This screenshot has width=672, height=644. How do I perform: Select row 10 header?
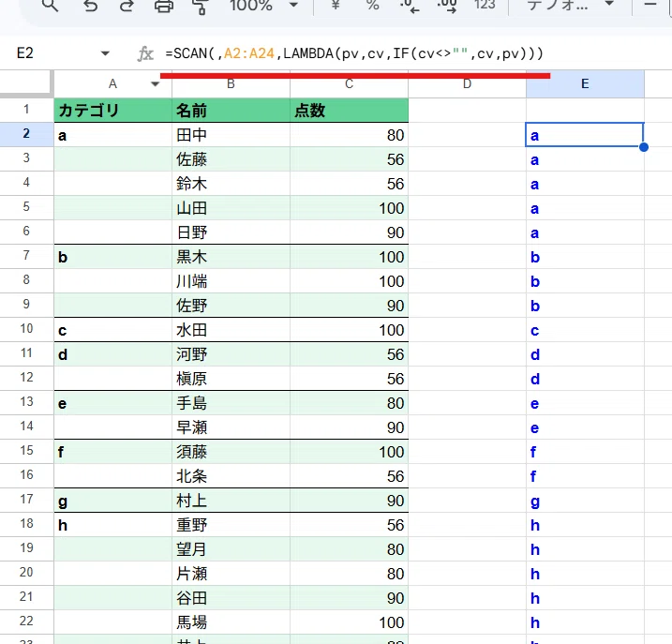pyautogui.click(x=26, y=329)
